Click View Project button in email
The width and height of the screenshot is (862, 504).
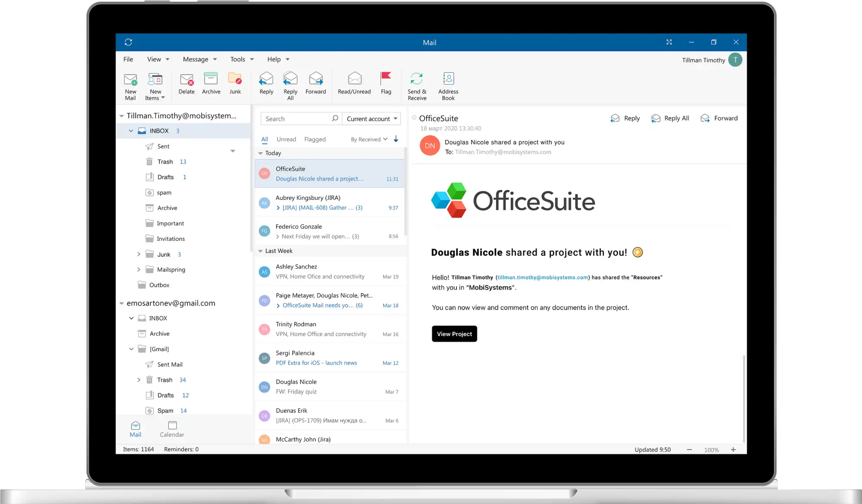454,333
